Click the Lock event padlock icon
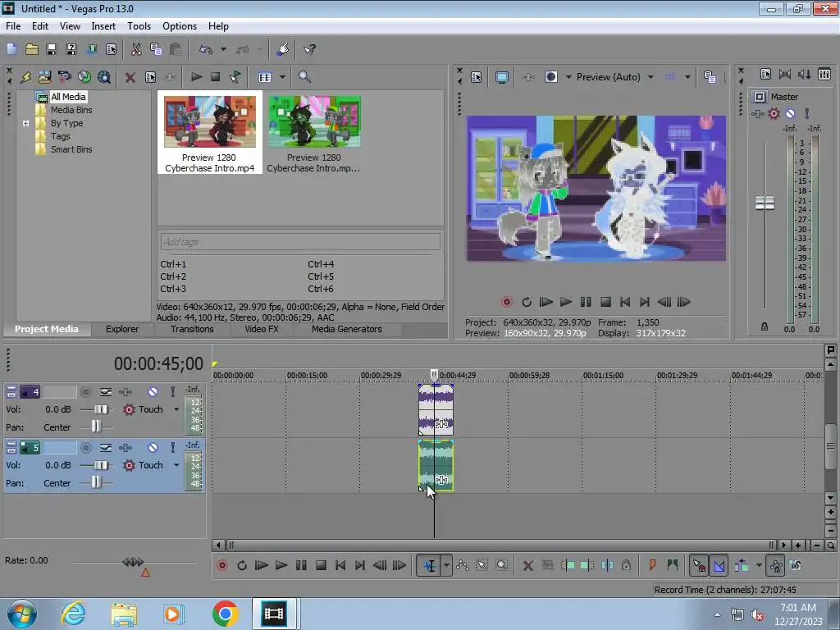Screen dimensions: 840x630 (626, 565)
